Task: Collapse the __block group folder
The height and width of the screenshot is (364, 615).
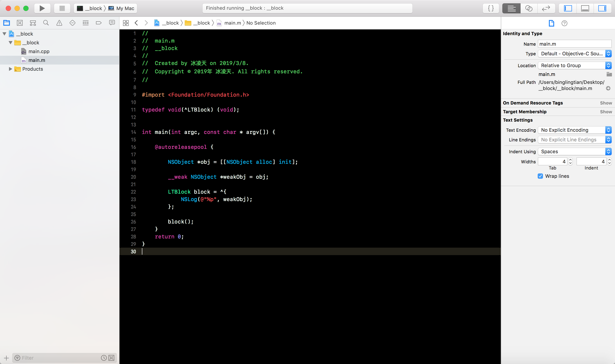Action: click(x=10, y=42)
